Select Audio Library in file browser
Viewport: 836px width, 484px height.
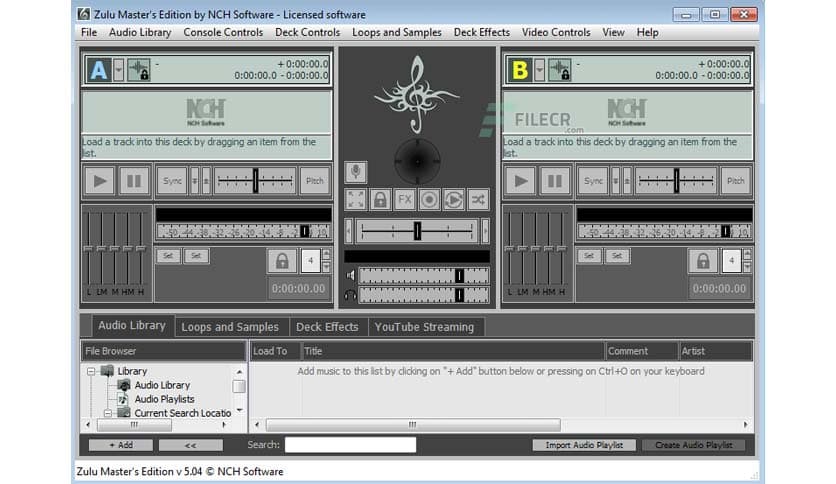[x=162, y=385]
